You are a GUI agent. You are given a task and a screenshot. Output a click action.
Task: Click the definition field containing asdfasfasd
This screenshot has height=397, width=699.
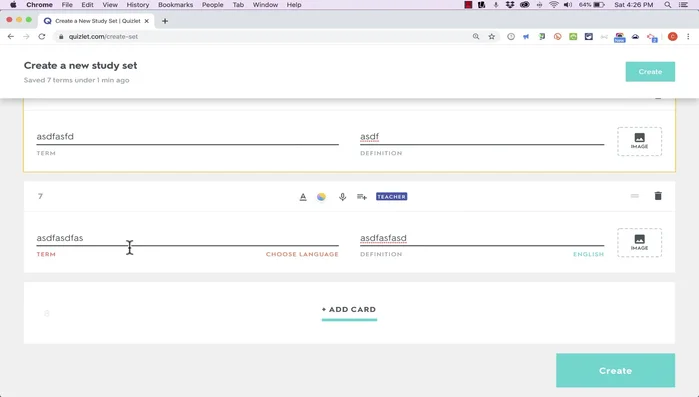(482, 238)
